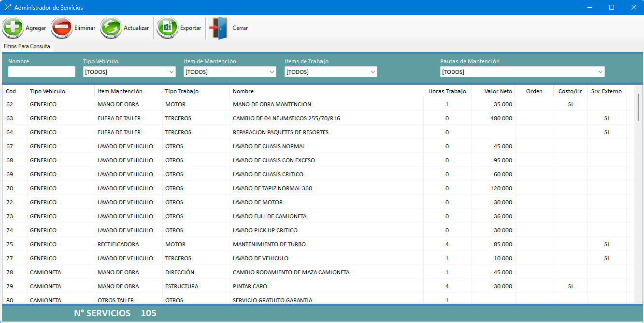Click the DIRECCIÓN Tipo Trabajo cell
The image size is (644, 323).
[x=196, y=272]
